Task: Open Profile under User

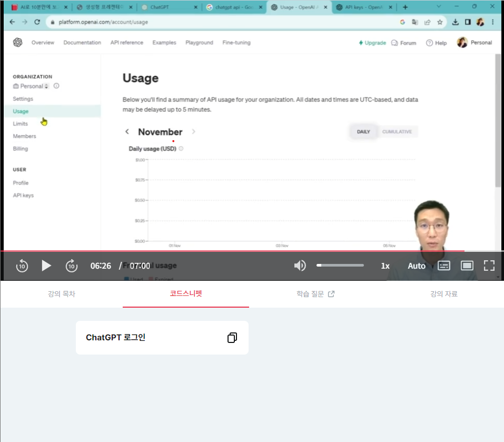Action: 21,183
